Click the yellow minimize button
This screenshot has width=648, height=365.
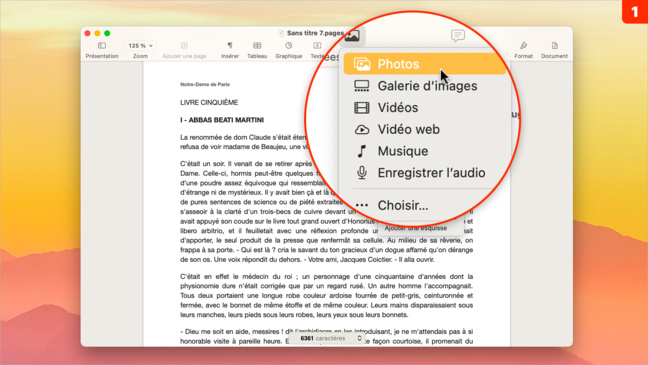coord(97,33)
